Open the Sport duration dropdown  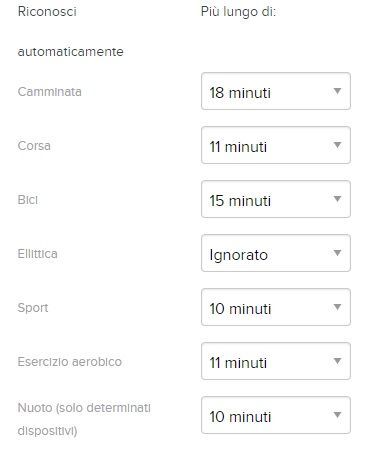click(x=276, y=307)
